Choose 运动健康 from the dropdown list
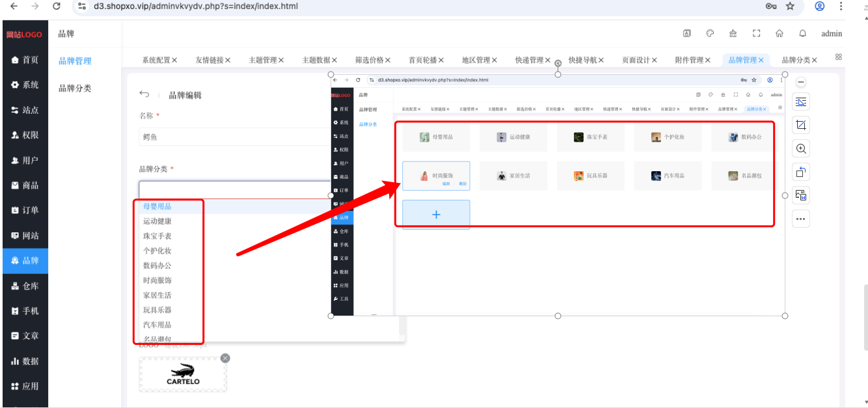The width and height of the screenshot is (868, 408). point(157,221)
